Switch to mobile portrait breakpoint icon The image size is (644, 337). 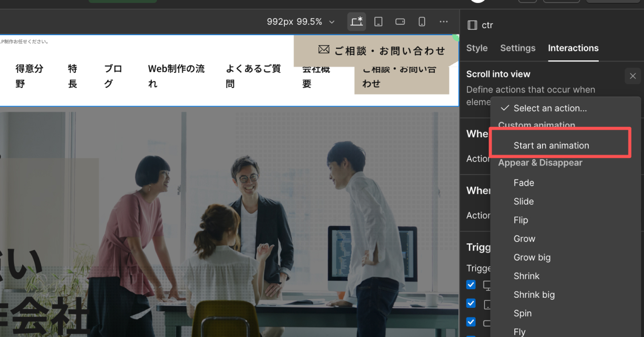[422, 22]
